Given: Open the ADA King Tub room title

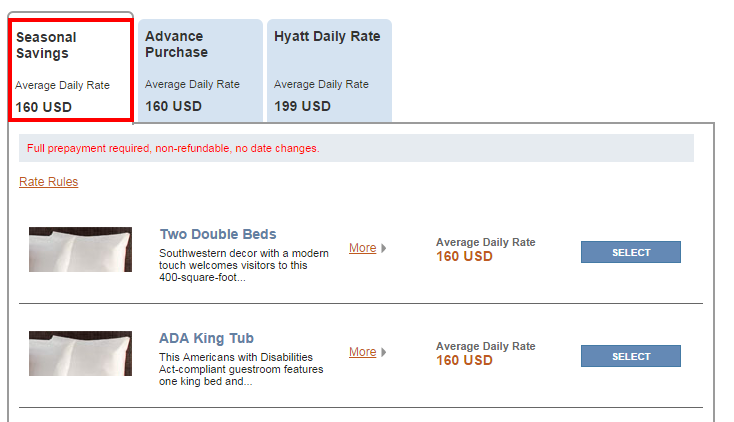Looking at the screenshot, I should 206,338.
